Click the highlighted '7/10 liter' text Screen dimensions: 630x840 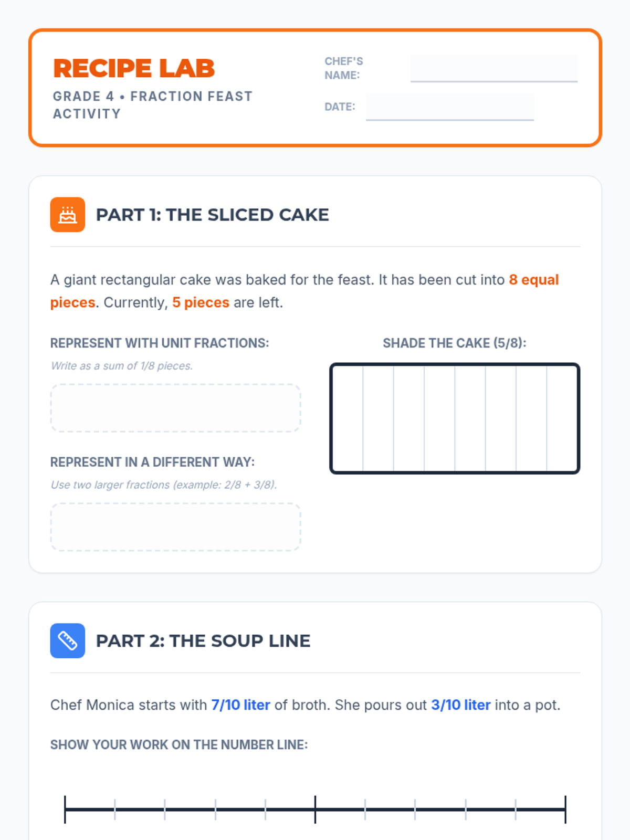tap(240, 705)
